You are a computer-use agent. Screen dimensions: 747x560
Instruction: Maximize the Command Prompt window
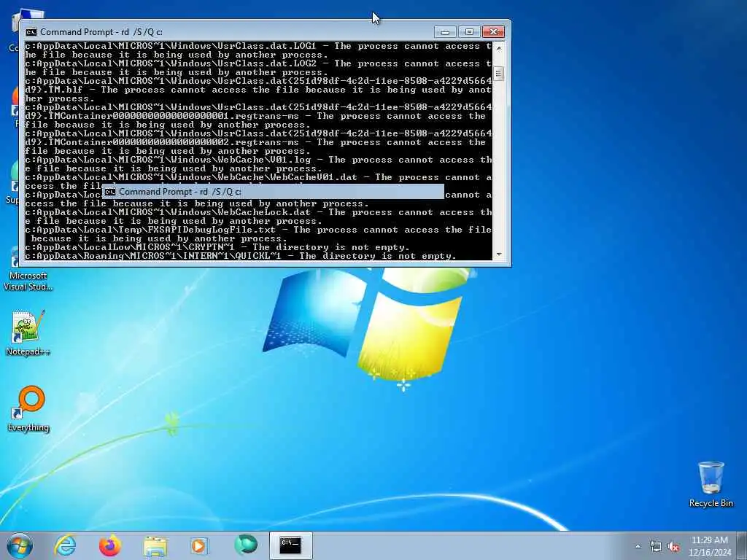[x=469, y=32]
